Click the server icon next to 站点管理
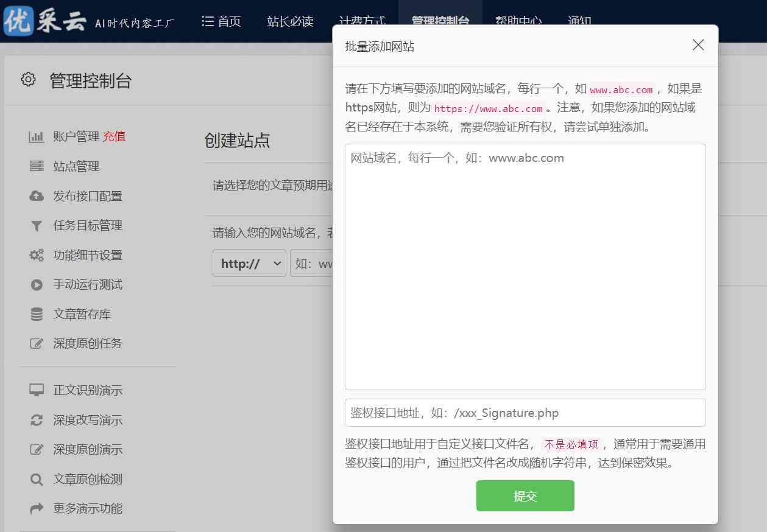Viewport: 767px width, 532px height. 37,166
